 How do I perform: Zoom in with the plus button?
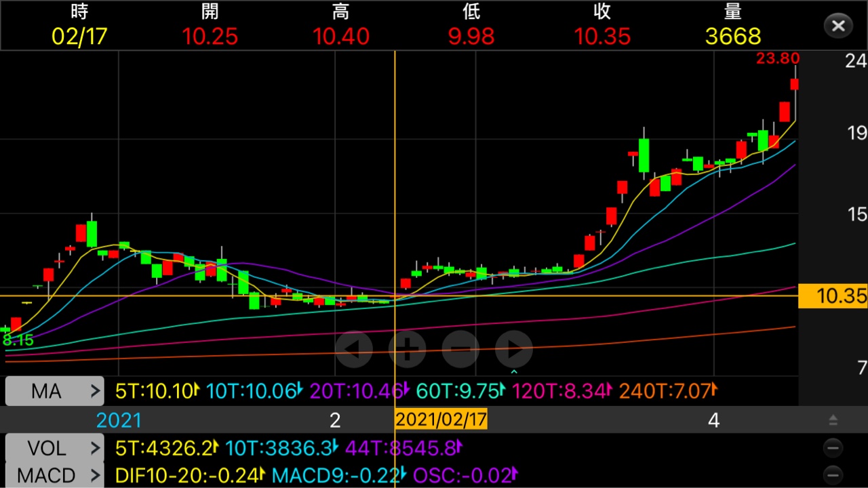407,350
